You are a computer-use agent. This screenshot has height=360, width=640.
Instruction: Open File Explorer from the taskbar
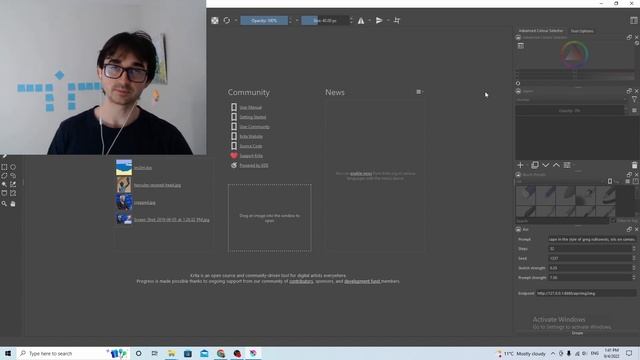point(171,353)
